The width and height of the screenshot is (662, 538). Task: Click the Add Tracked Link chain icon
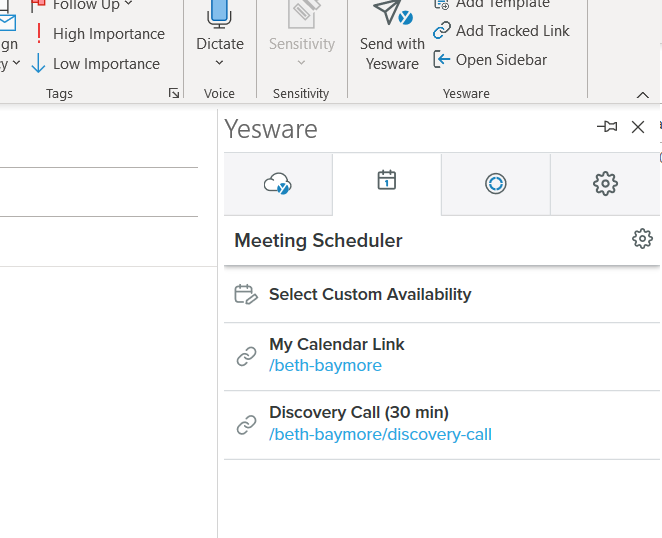[x=442, y=30]
